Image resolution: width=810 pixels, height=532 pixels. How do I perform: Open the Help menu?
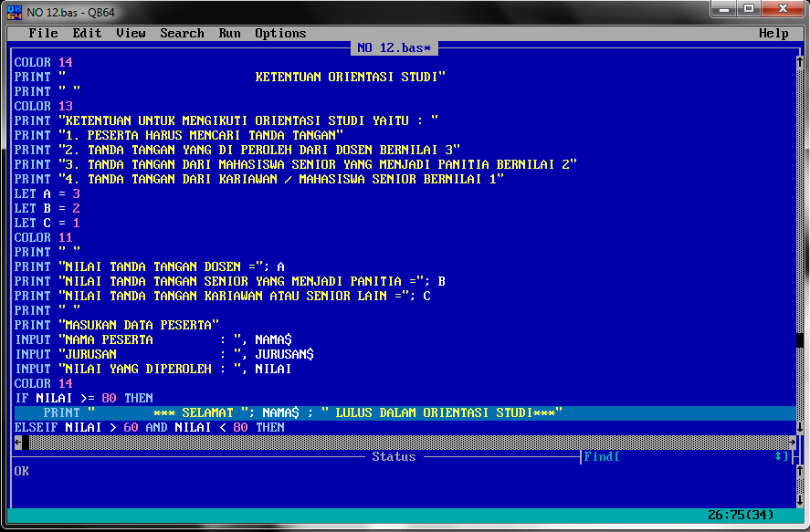pos(773,33)
